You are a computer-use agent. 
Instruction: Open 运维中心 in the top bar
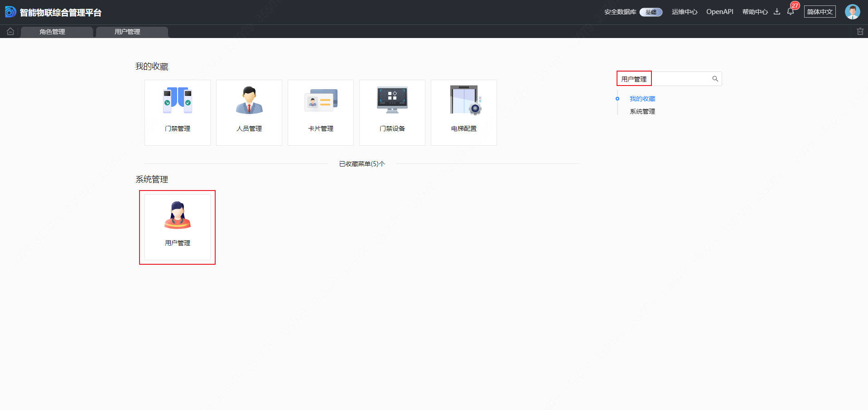[x=684, y=12]
